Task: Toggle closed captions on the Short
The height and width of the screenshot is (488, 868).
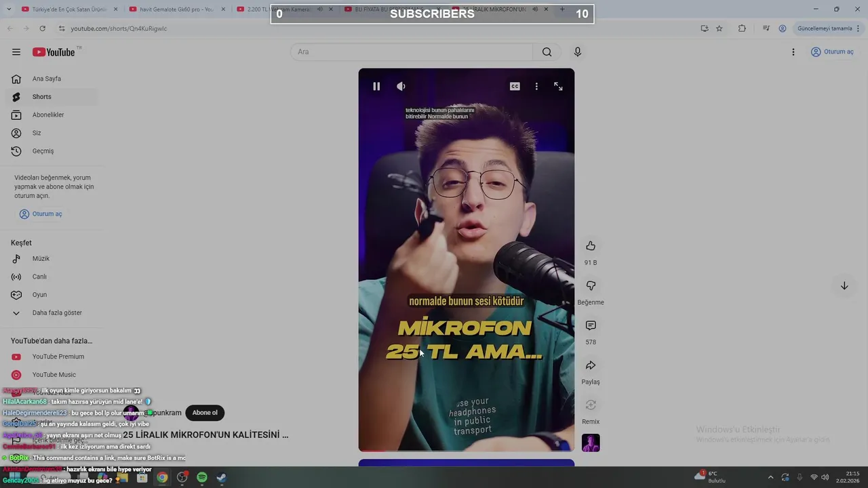Action: [515, 86]
